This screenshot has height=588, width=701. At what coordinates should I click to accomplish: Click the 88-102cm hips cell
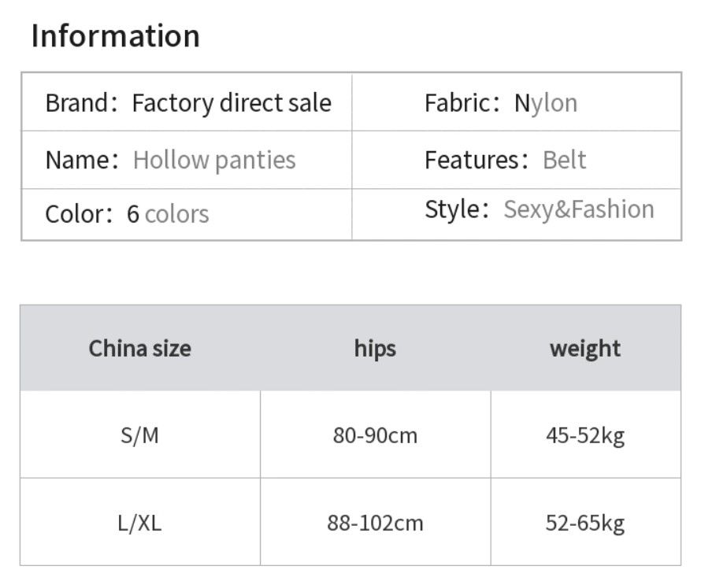click(x=375, y=523)
